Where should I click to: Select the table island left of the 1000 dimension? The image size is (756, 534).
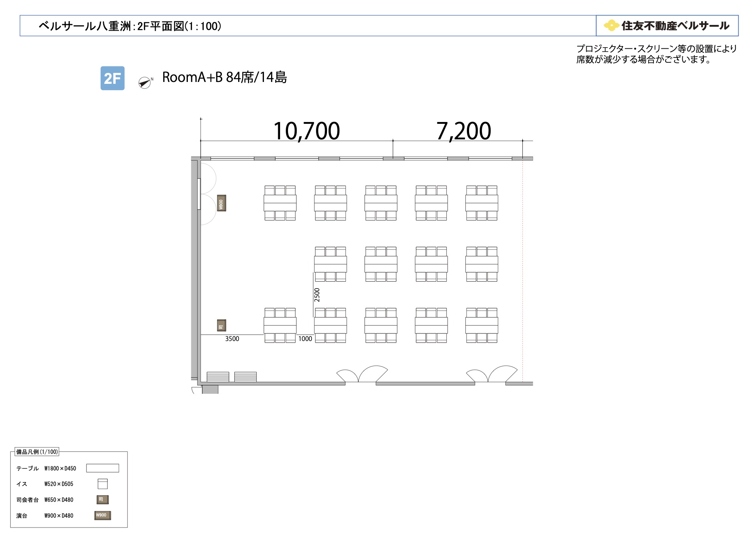280,325
